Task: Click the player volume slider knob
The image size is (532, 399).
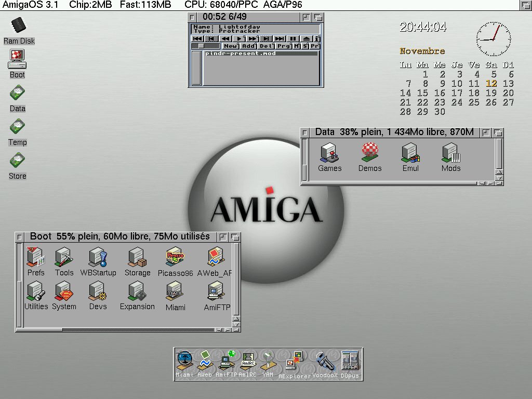Action: [x=201, y=46]
